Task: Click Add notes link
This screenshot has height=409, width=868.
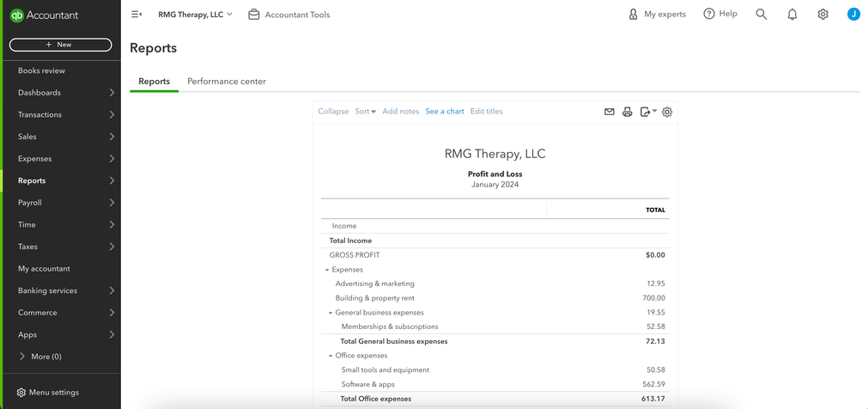Action: tap(401, 112)
